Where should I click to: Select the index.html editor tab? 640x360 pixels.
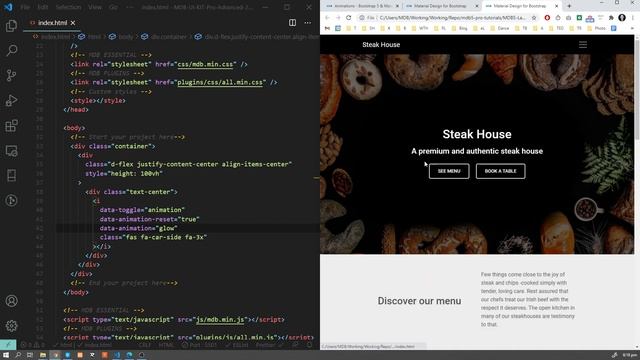point(51,23)
